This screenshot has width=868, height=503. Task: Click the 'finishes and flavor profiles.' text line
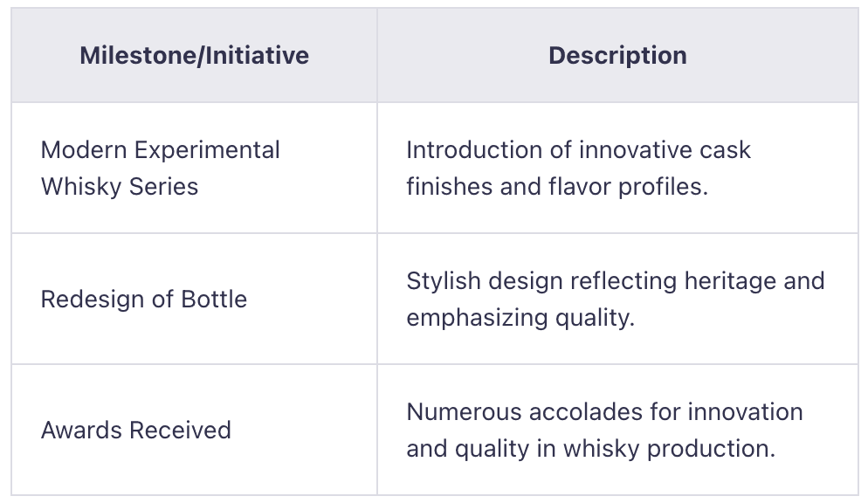pyautogui.click(x=557, y=186)
